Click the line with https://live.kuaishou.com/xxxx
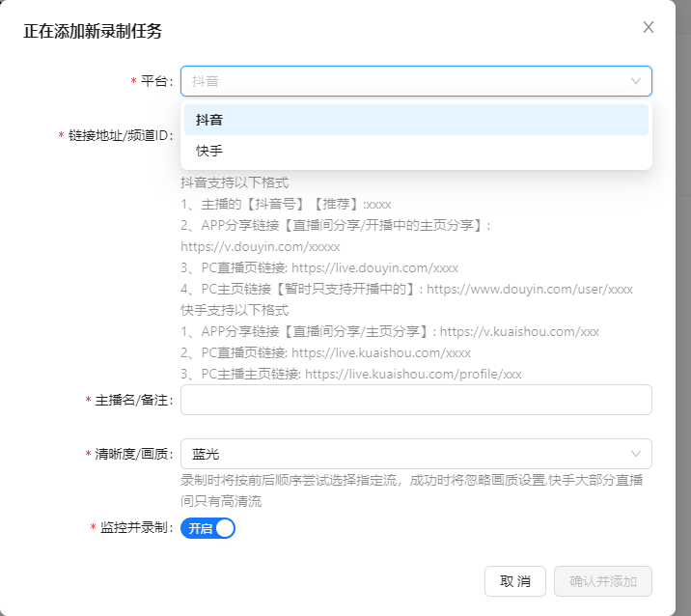 click(x=325, y=352)
